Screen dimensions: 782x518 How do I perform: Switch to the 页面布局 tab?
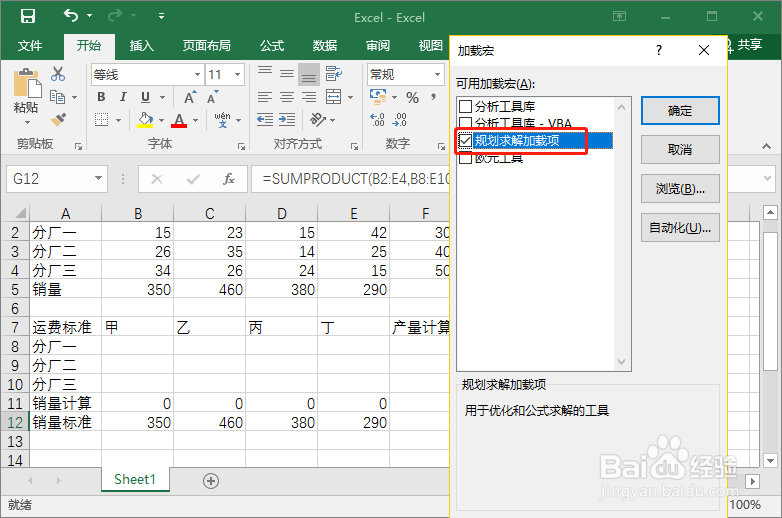pos(206,46)
